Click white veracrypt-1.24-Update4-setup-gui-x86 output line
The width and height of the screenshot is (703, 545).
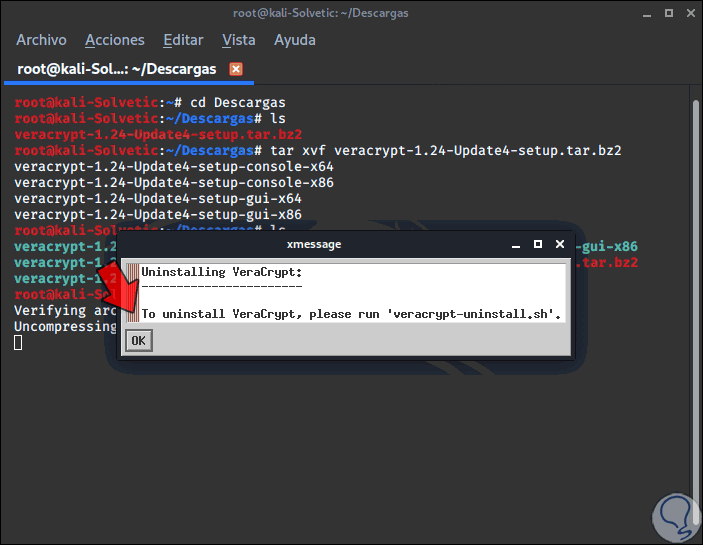(x=158, y=215)
